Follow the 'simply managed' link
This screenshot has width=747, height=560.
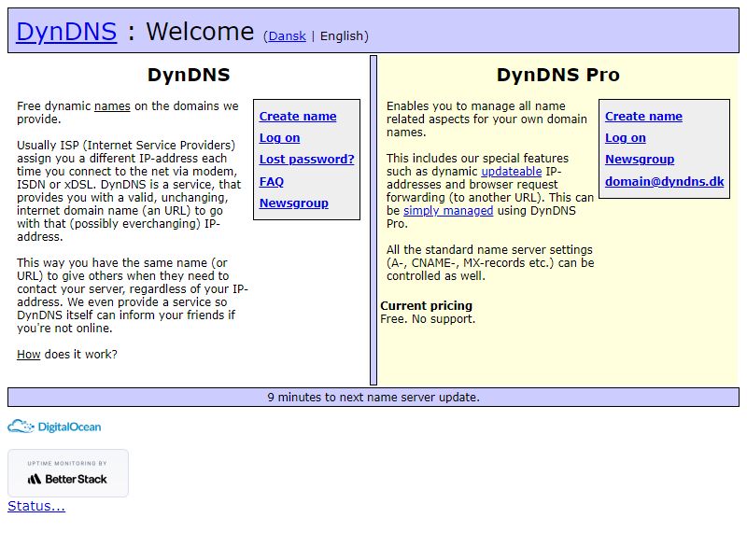pyautogui.click(x=448, y=211)
